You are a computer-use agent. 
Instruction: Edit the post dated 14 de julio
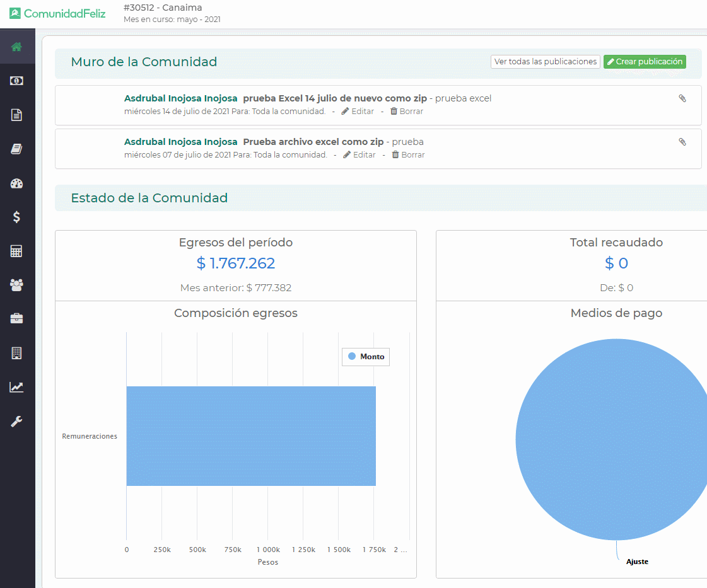pyautogui.click(x=358, y=112)
